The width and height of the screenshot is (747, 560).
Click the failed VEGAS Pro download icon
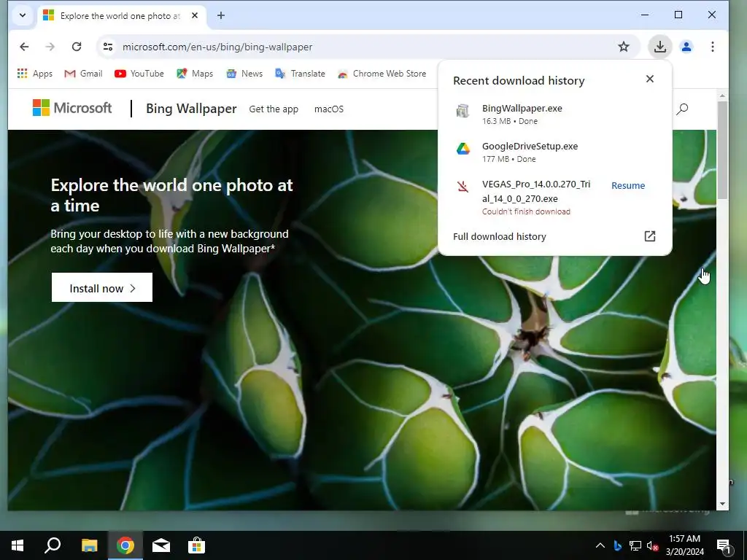pos(463,186)
